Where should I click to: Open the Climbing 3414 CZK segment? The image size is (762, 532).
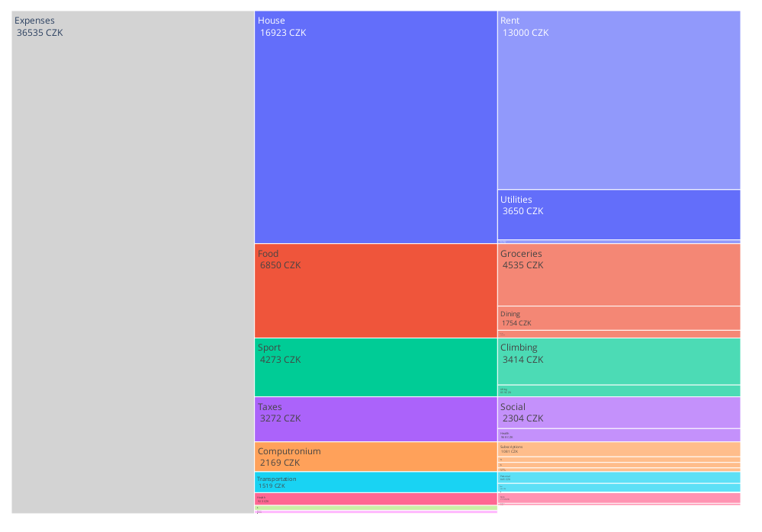pos(619,361)
